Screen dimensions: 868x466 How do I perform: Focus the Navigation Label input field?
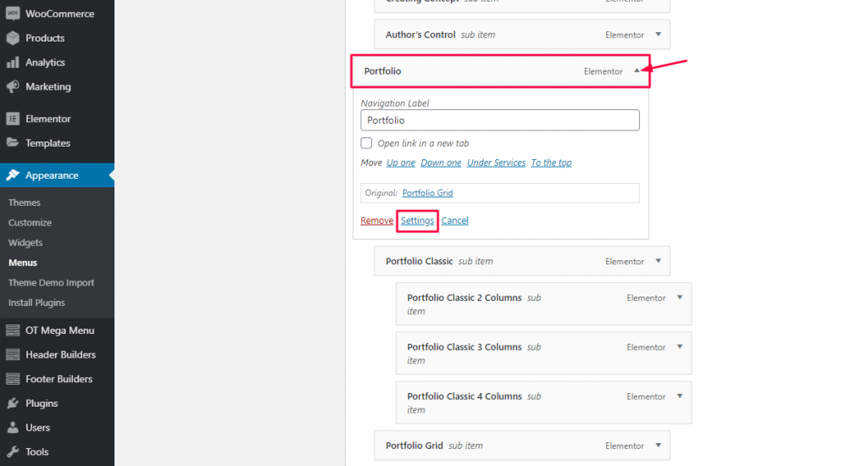tap(500, 120)
